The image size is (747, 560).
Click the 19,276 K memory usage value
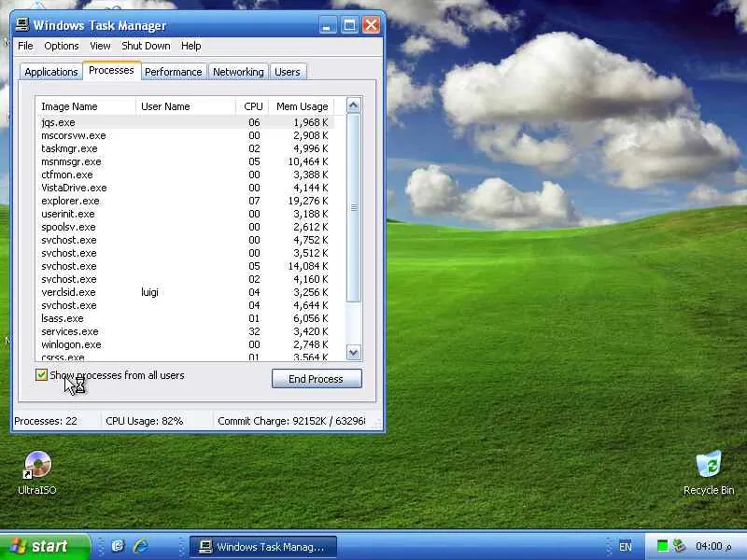pos(308,201)
